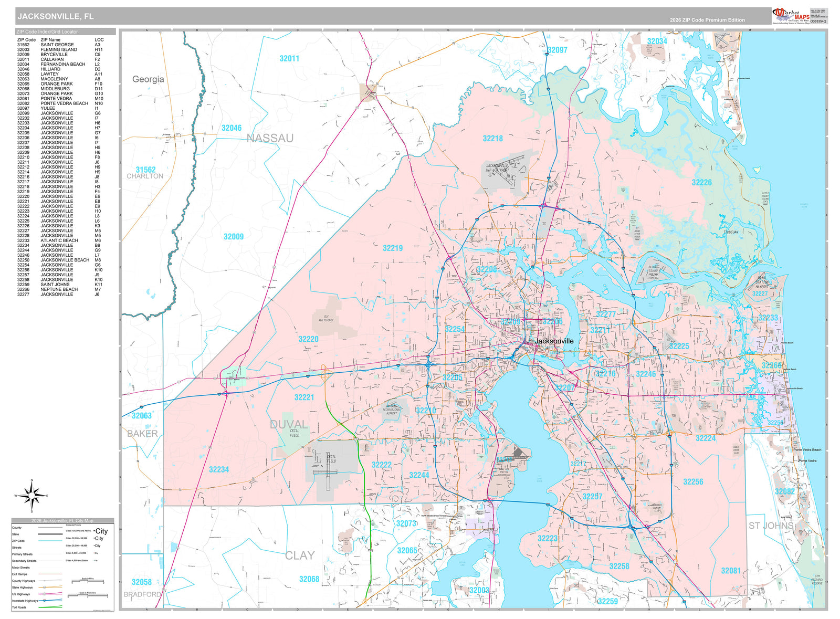Click ZIP label 32073 on the map
Image resolution: width=840 pixels, height=619 pixels.
(406, 524)
